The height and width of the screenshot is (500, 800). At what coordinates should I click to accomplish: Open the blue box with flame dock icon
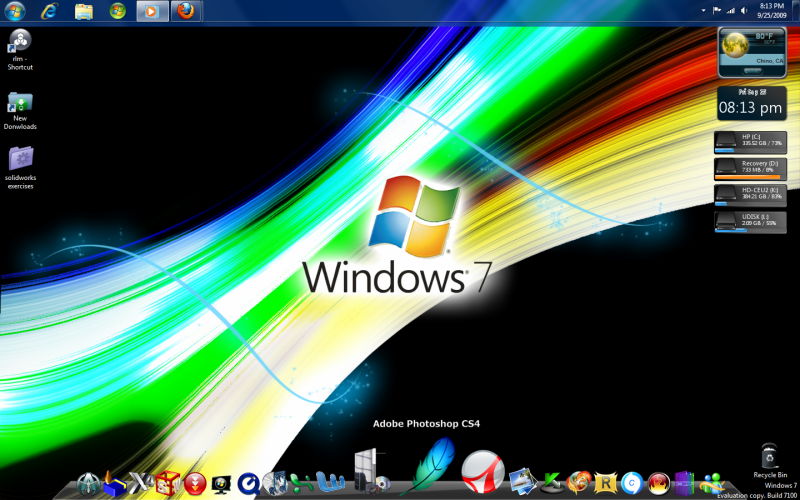(114, 483)
